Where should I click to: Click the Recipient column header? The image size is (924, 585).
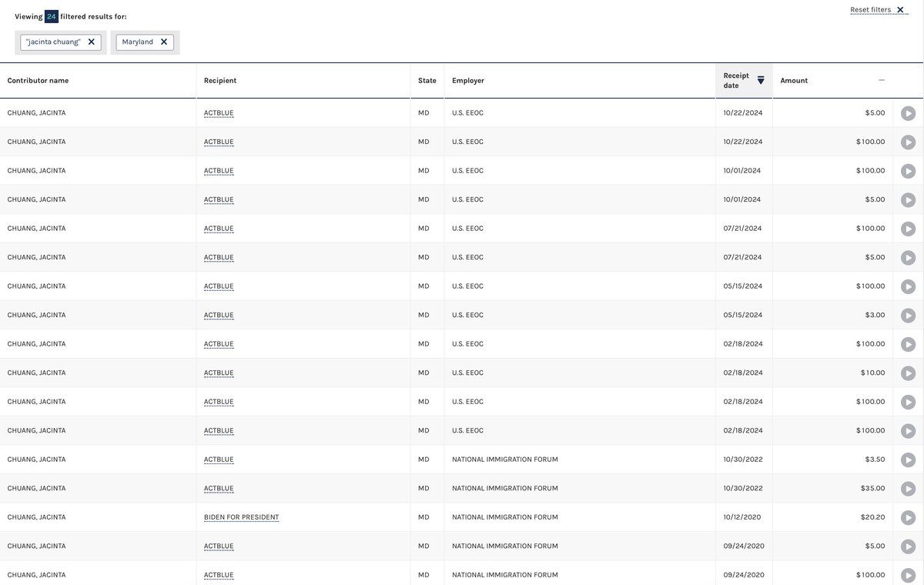[220, 80]
